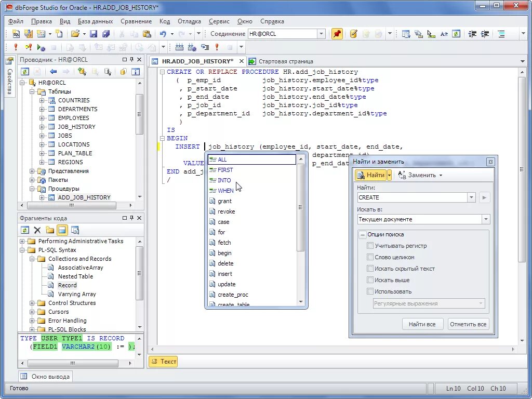Viewport: 532px width, 399px height.
Task: Open the Найти CREATE combo dropdown arrow
Action: [x=471, y=197]
